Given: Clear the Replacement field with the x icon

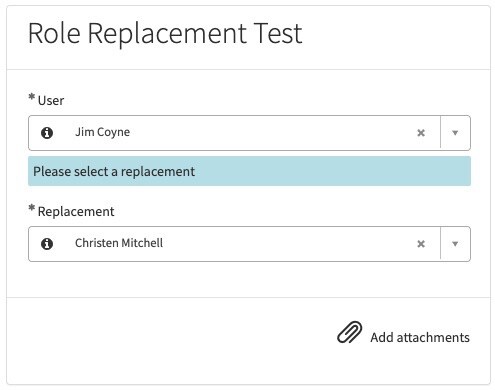Looking at the screenshot, I should coord(421,244).
